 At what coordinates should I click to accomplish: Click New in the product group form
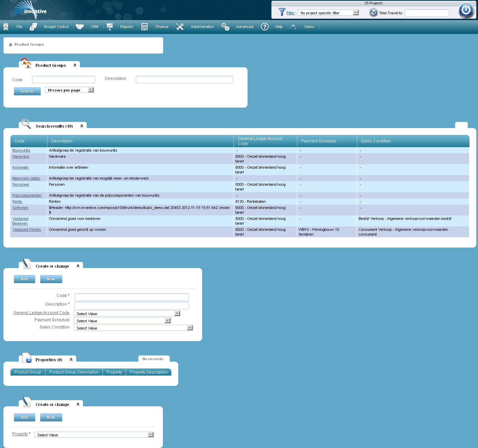click(51, 279)
